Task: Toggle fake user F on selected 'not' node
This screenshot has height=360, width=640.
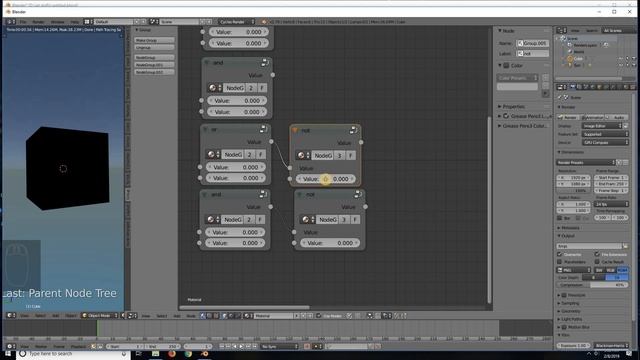Action: coord(351,156)
